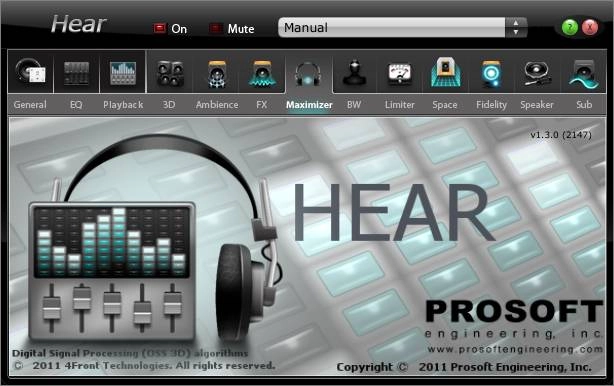Switch to the Sub tab label

[x=584, y=105]
